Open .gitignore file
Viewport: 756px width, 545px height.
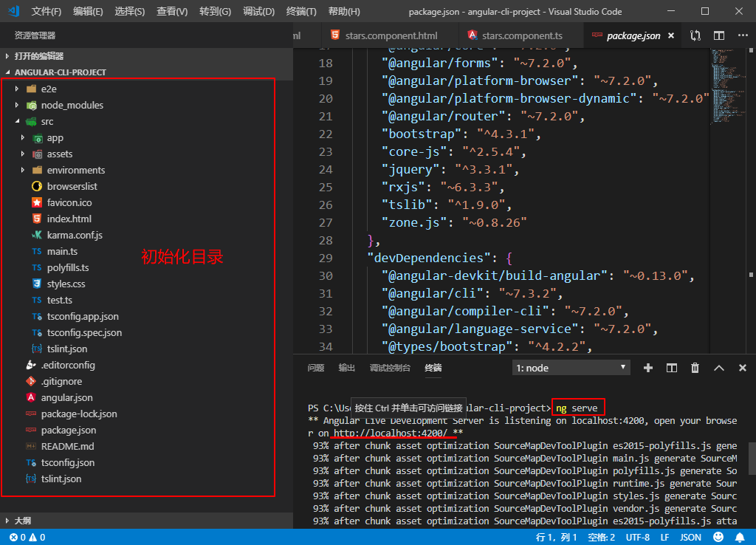(61, 382)
